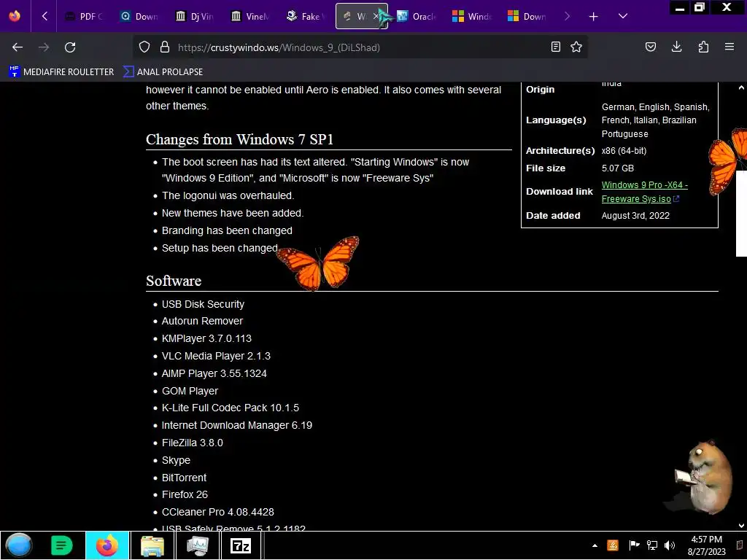Screen dimensions: 747x560
Task: Open the network tray icon
Action: (651, 545)
